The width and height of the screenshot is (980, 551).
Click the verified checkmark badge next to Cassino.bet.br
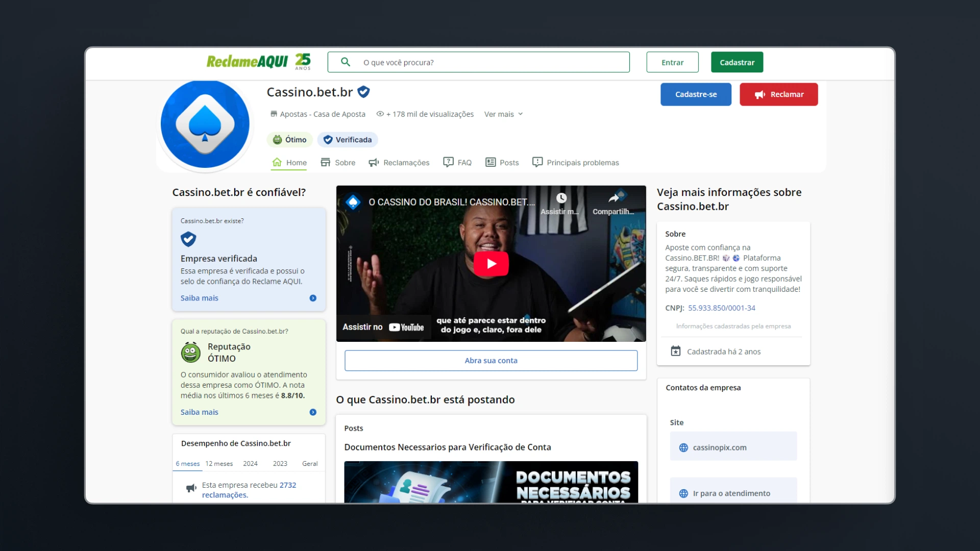tap(364, 92)
